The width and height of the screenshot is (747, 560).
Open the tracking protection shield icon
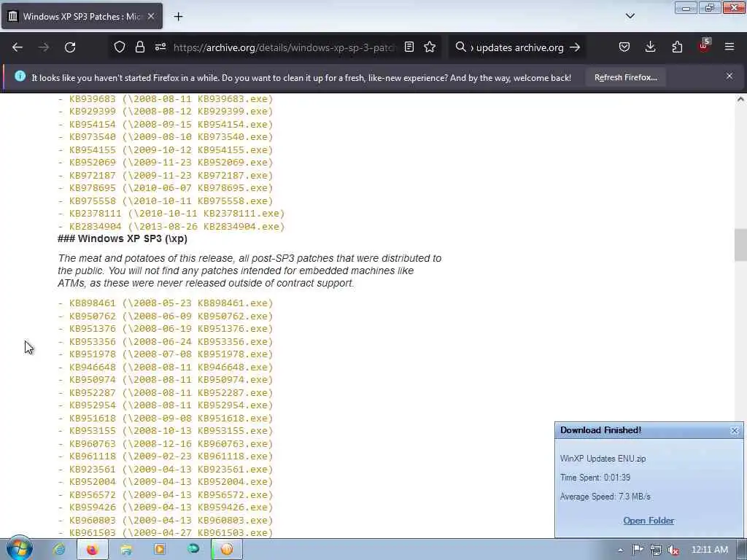coord(119,47)
